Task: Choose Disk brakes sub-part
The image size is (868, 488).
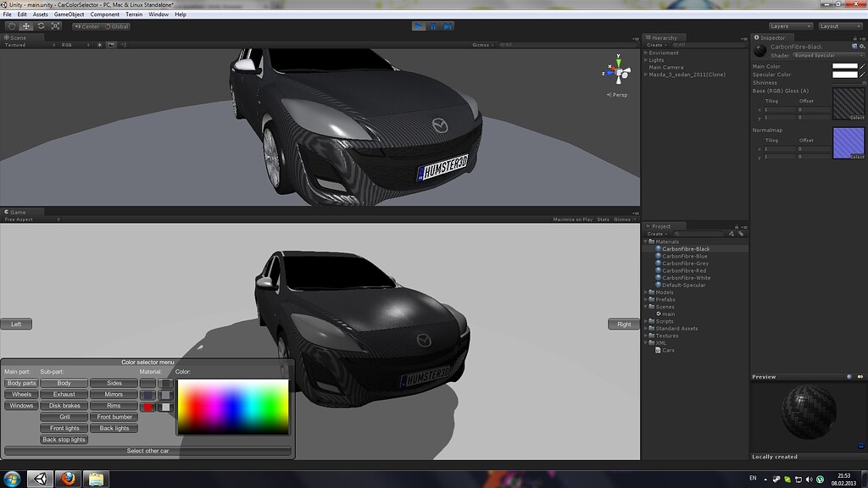Action: [x=63, y=405]
